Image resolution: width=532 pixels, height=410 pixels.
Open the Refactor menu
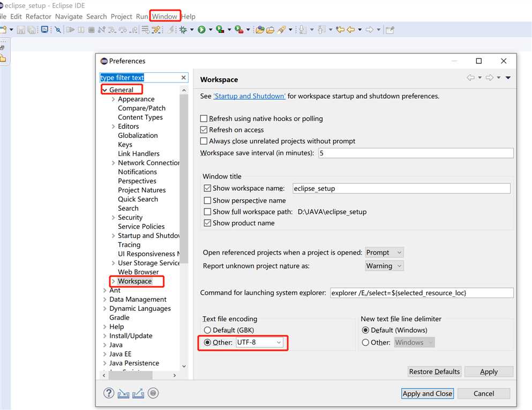click(39, 16)
